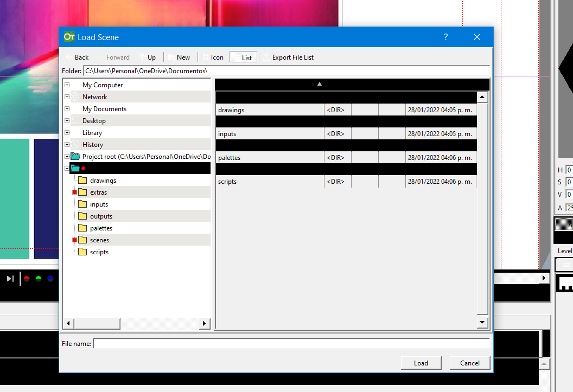This screenshot has height=392, width=573.
Task: Open a new folder with the New icon
Action: (x=180, y=57)
